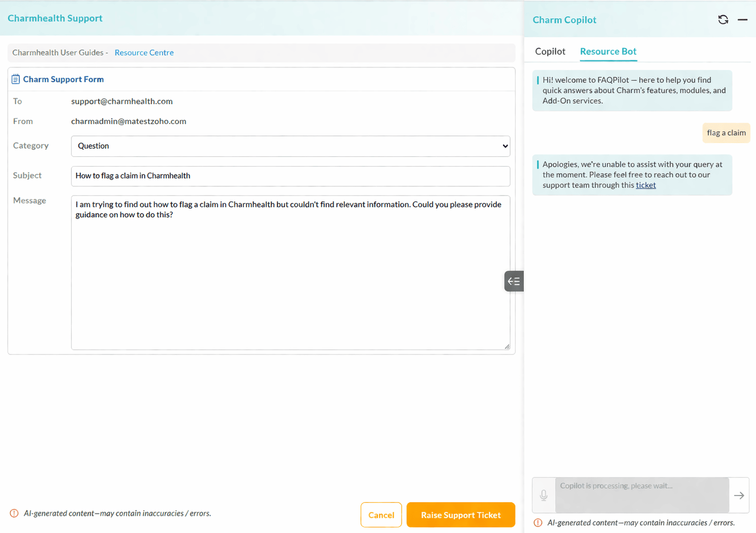Collapse the side panel with the toggle handle

(514, 281)
